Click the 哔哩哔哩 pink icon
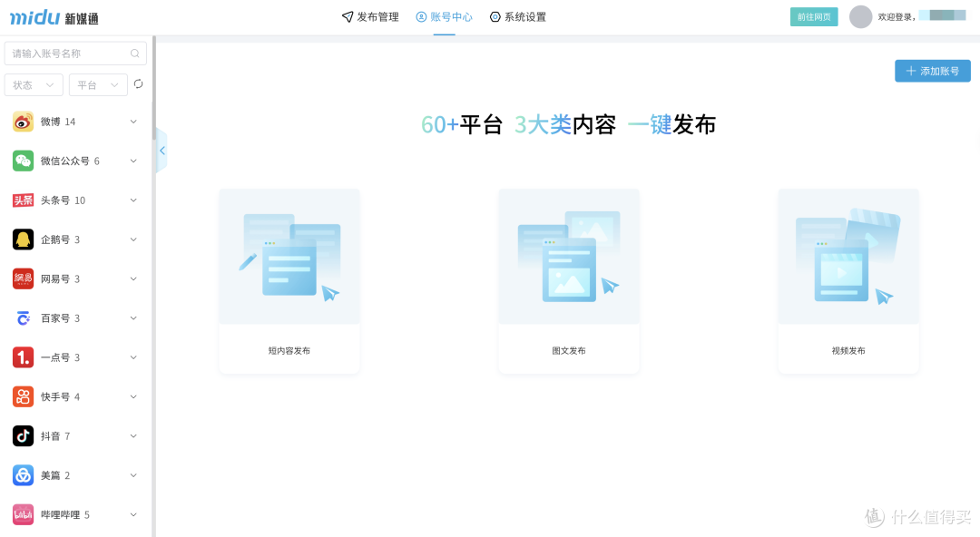 pyautogui.click(x=23, y=514)
